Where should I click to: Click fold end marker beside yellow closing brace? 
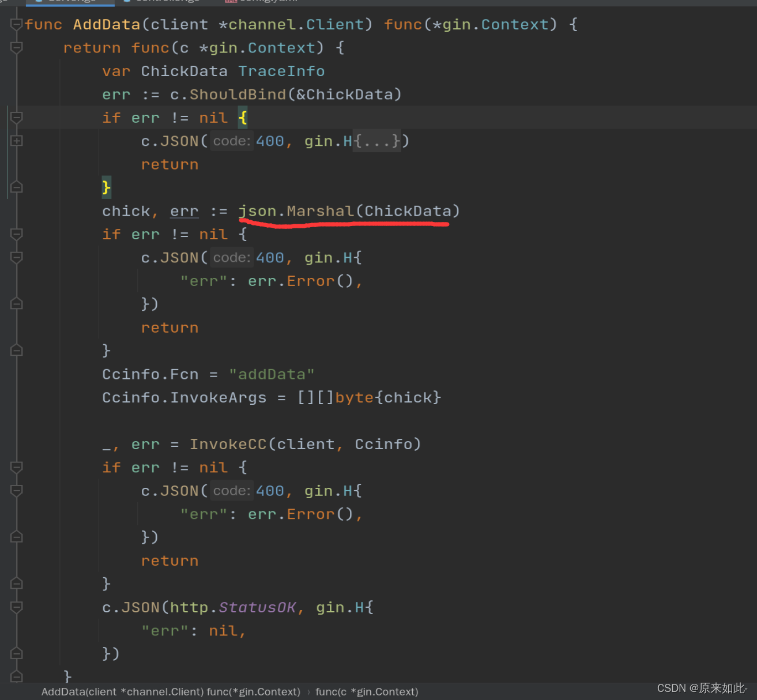click(17, 187)
